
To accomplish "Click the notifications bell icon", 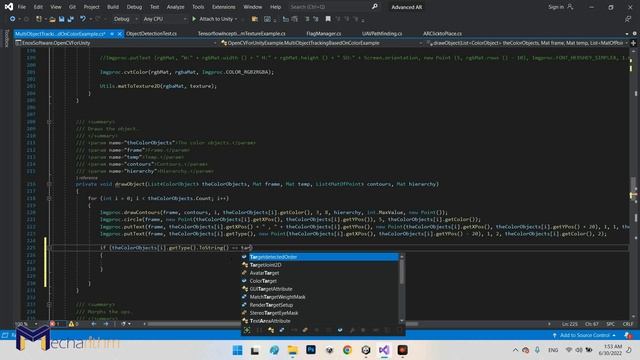I will [x=628, y=335].
